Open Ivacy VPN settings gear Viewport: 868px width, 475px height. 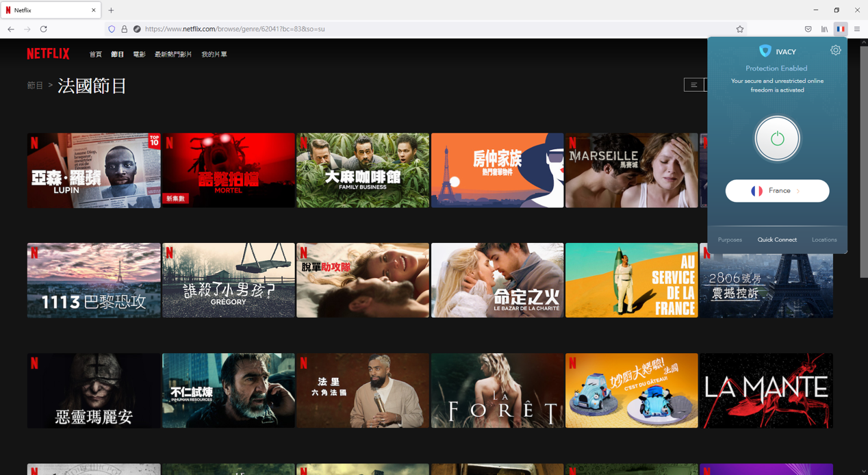[x=835, y=51]
